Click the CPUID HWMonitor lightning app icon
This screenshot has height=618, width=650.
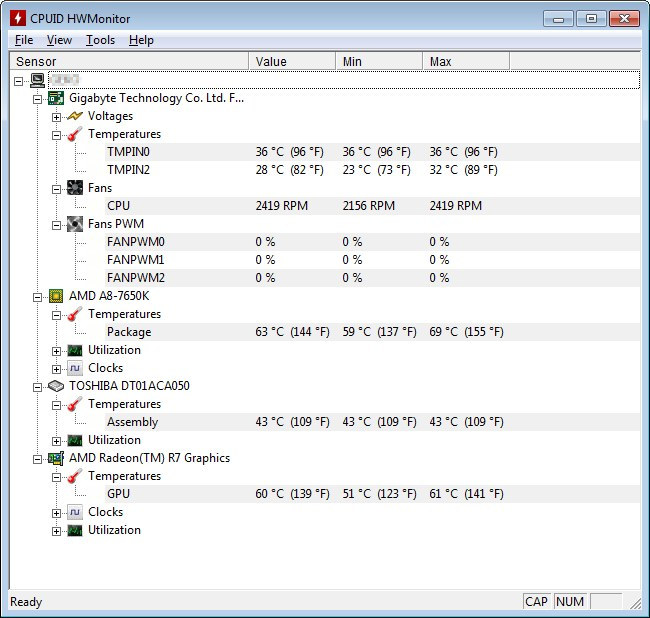pyautogui.click(x=18, y=19)
